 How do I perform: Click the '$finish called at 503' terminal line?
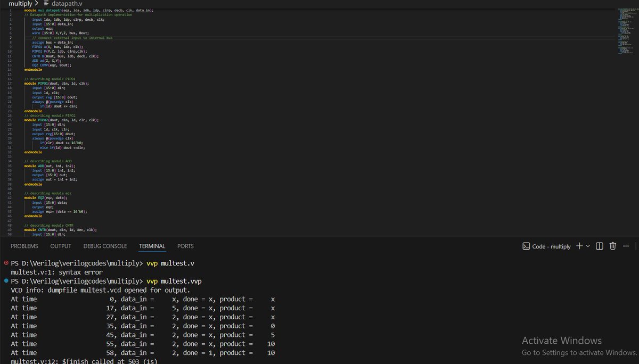(x=84, y=361)
